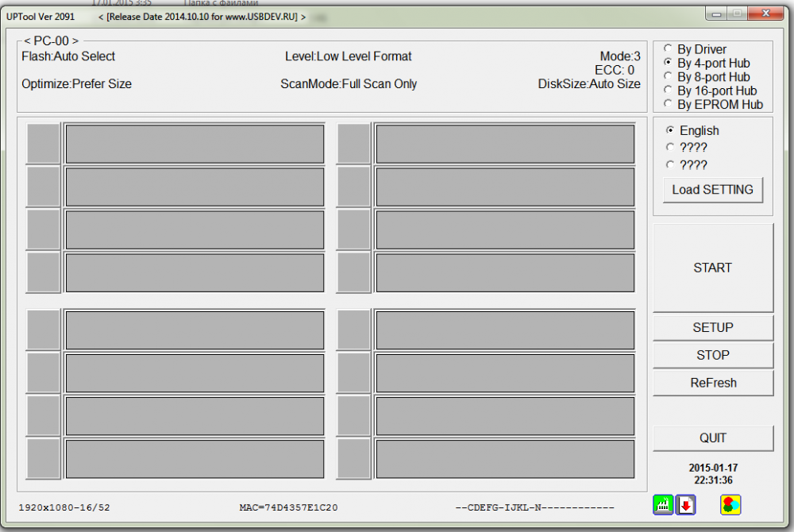This screenshot has width=794, height=532.
Task: Click the large START button
Action: pyautogui.click(x=712, y=268)
